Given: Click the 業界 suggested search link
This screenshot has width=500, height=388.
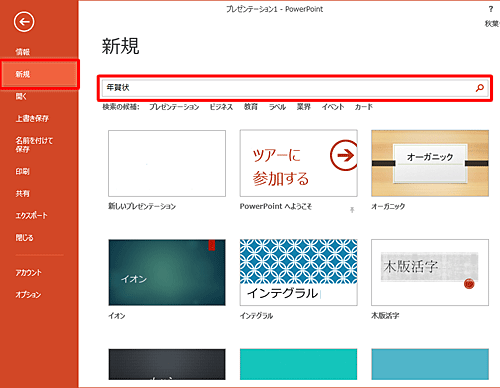Looking at the screenshot, I should (x=304, y=107).
